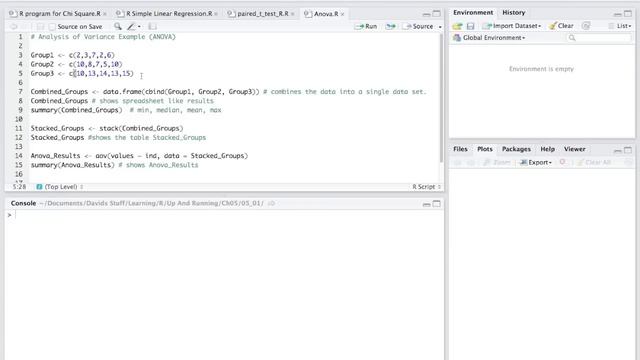Maximize the source editor pane

[x=436, y=13]
